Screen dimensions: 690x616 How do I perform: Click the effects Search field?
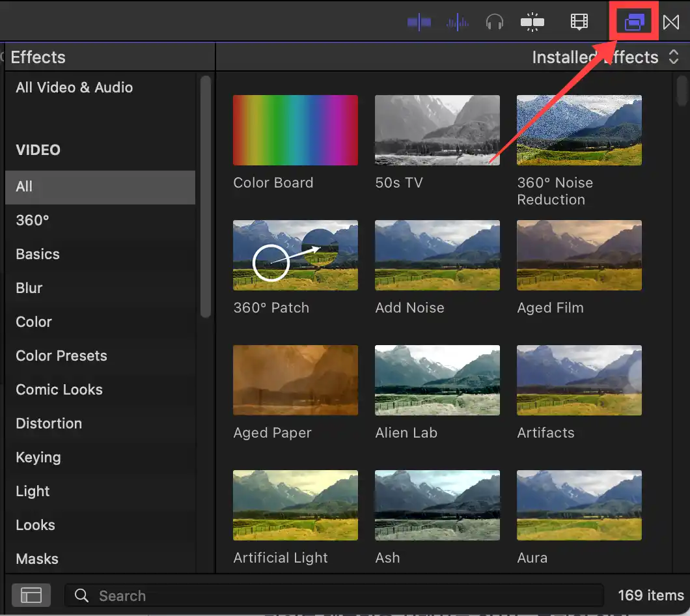tap(334, 596)
